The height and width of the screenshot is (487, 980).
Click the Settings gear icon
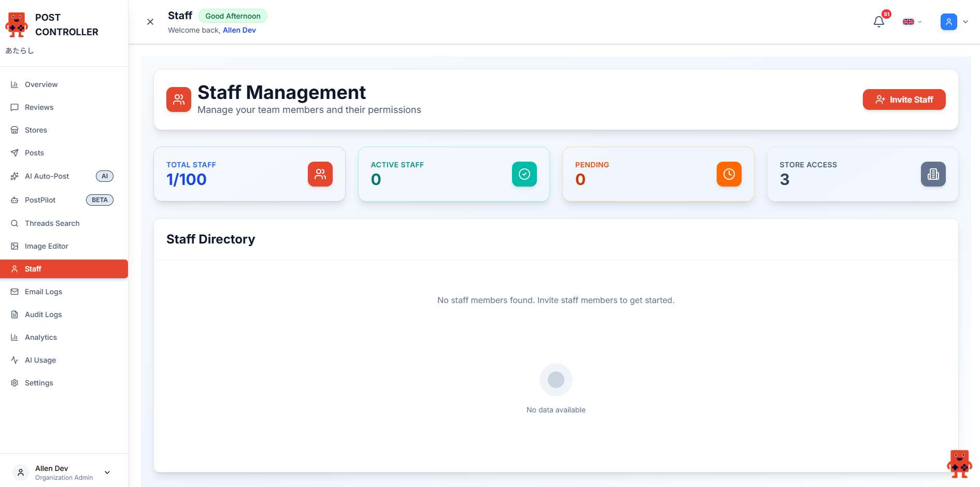pyautogui.click(x=15, y=383)
